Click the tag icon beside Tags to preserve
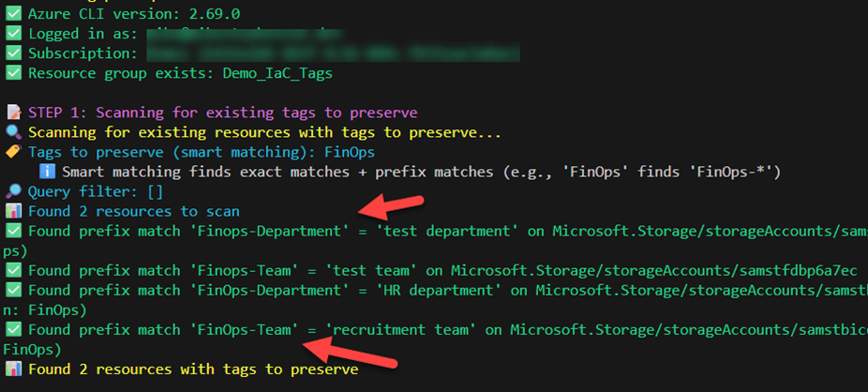The height and width of the screenshot is (392, 868). (x=13, y=152)
